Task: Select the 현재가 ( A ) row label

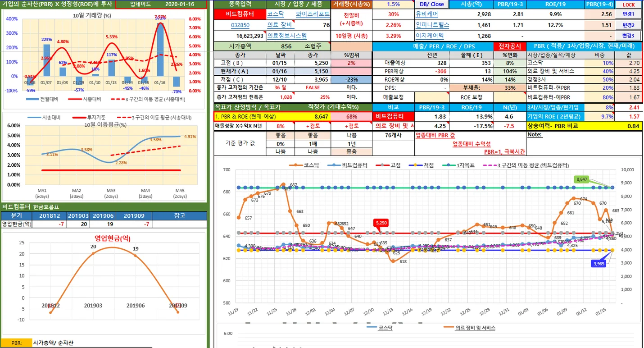Action: point(240,71)
